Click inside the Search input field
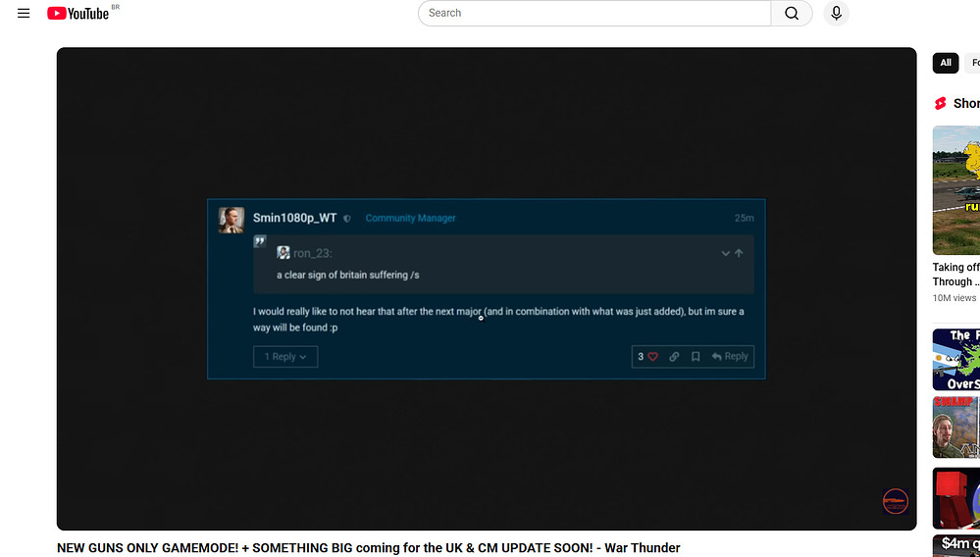The height and width of the screenshot is (557, 980). pos(593,14)
